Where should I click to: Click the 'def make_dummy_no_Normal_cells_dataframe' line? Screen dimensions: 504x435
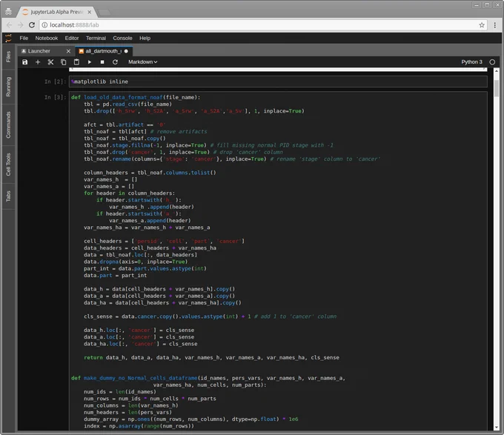208,378
